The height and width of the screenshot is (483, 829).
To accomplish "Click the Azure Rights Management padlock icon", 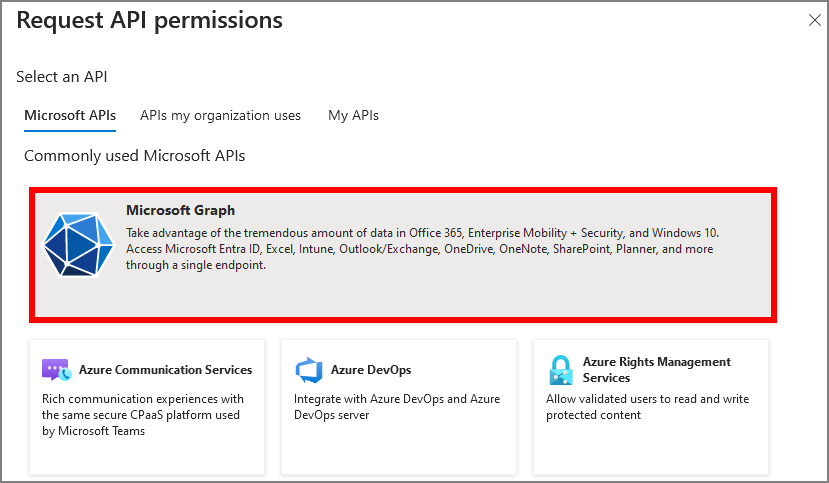I will (560, 370).
